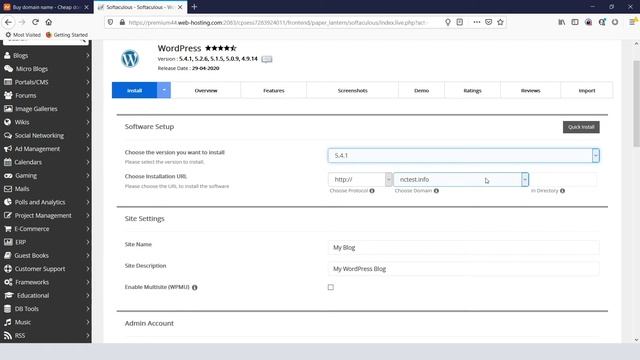Screen dimensions: 640x360
Task: Click the Gaming controller icon
Action: (x=8, y=176)
